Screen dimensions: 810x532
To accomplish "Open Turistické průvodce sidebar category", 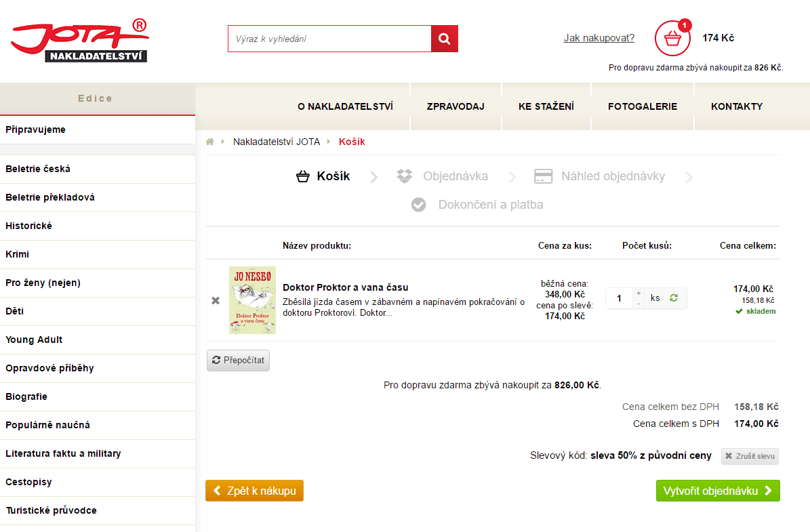I will [x=98, y=510].
